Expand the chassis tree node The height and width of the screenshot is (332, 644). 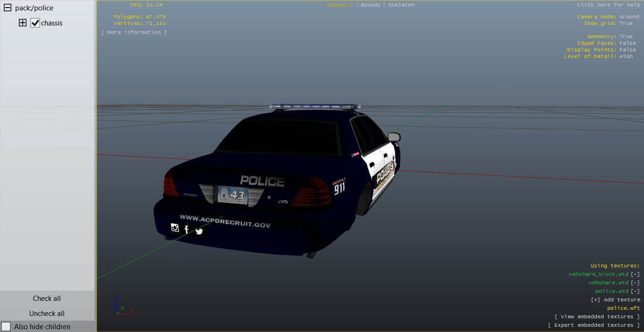tap(23, 23)
